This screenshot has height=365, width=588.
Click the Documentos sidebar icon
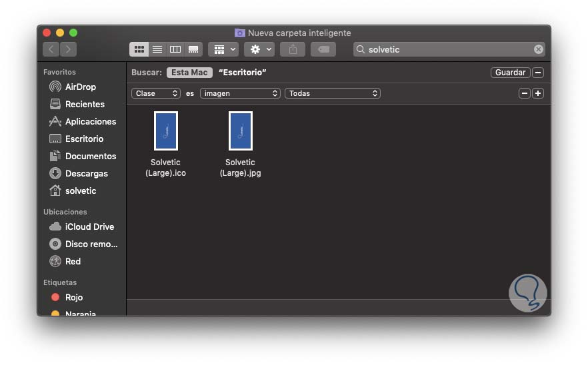pyautogui.click(x=55, y=156)
